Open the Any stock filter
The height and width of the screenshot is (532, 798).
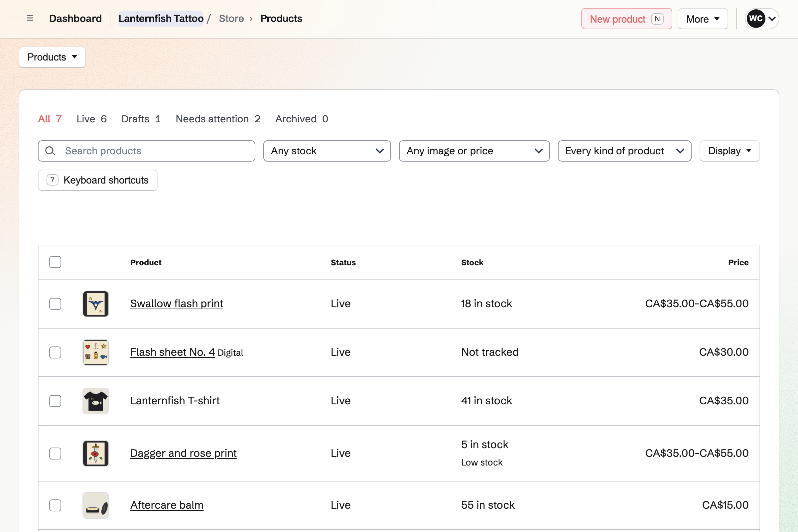[327, 151]
